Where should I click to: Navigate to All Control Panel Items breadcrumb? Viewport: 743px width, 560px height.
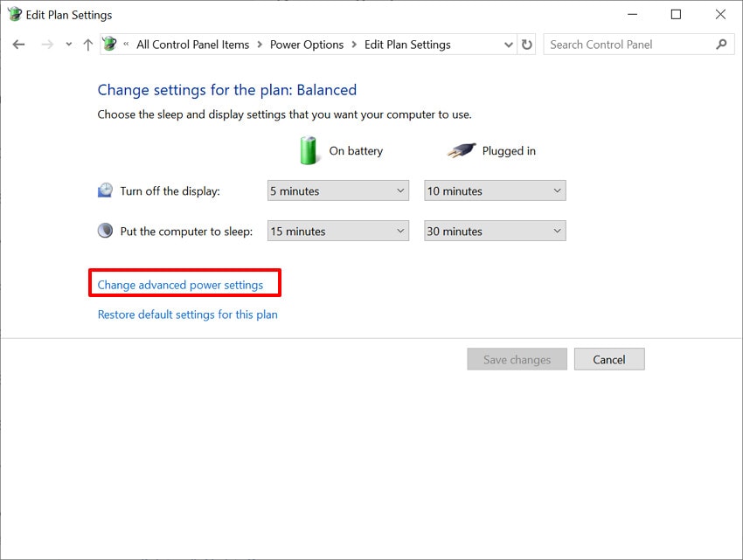tap(192, 44)
